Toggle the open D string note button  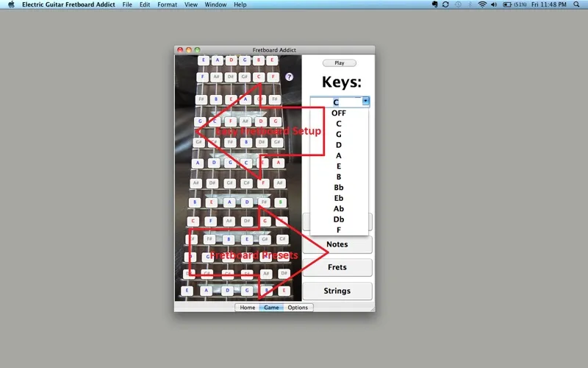tap(231, 60)
